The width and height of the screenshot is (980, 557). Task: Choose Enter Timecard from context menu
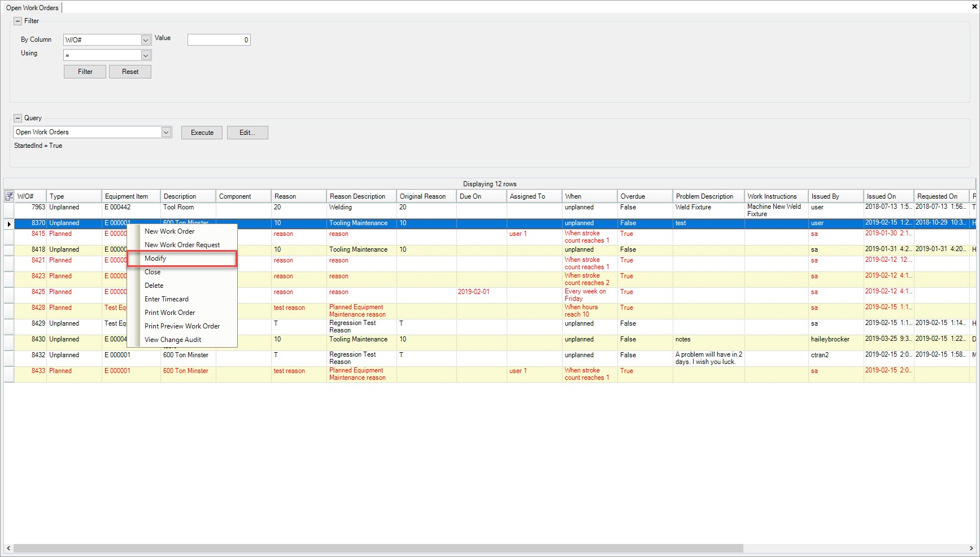(x=182, y=299)
